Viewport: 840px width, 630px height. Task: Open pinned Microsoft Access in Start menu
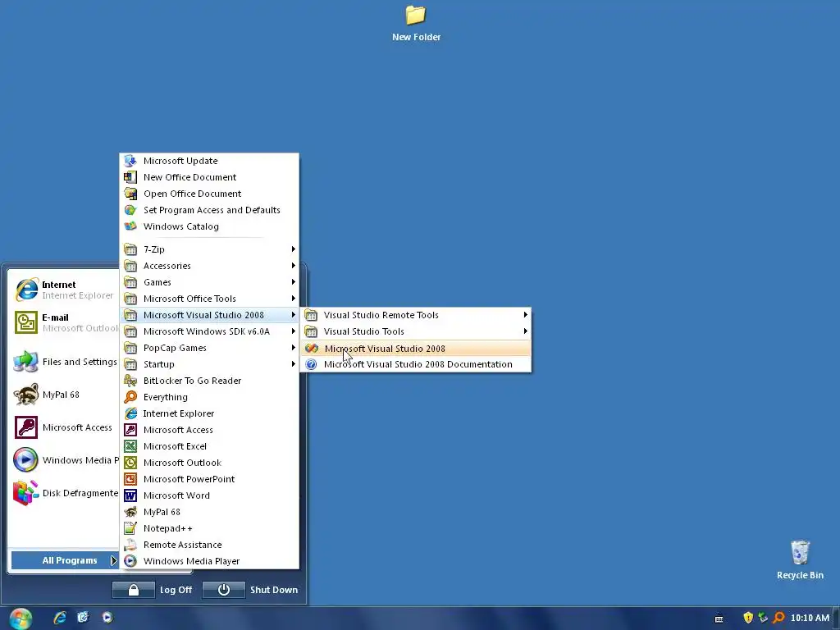coord(64,427)
